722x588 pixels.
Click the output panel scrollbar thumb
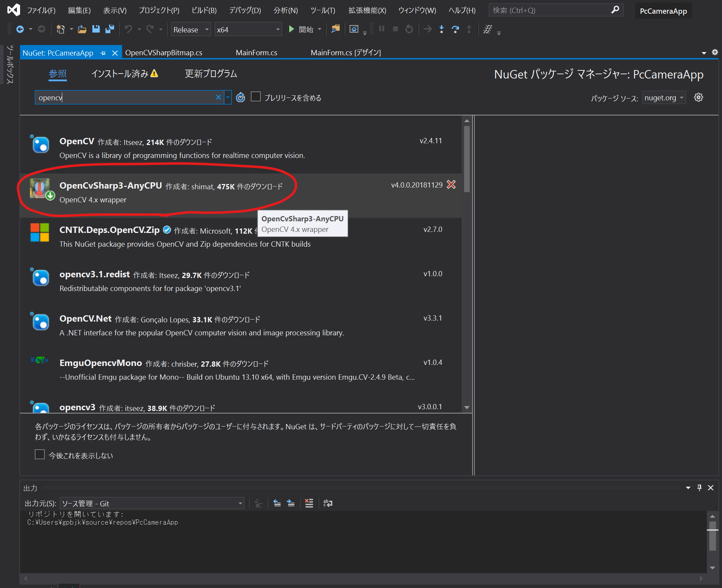click(712, 536)
